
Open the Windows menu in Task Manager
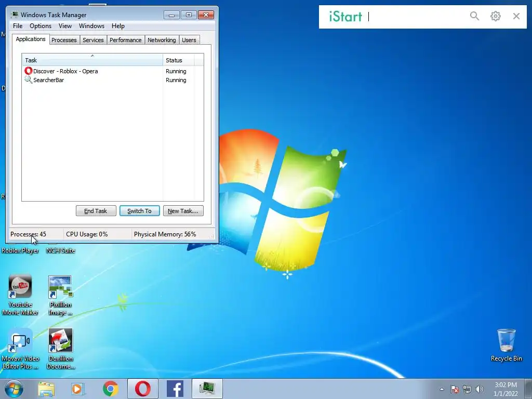click(91, 26)
